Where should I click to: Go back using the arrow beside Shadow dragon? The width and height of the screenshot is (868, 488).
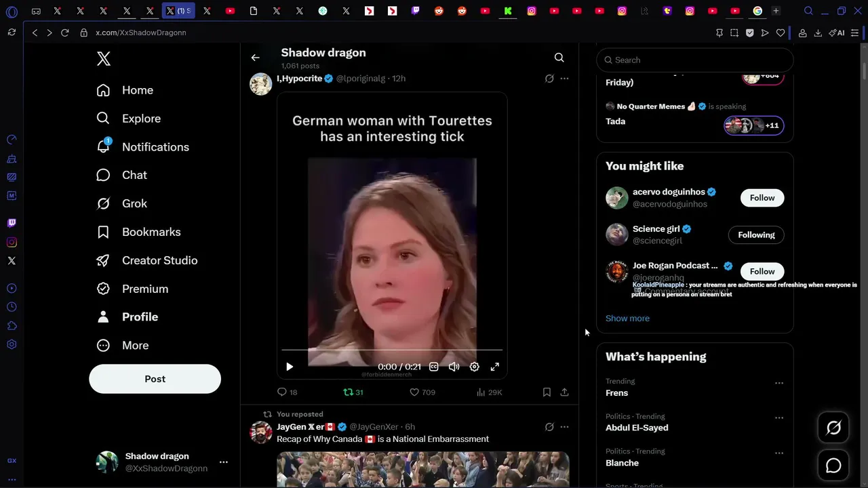coord(255,58)
